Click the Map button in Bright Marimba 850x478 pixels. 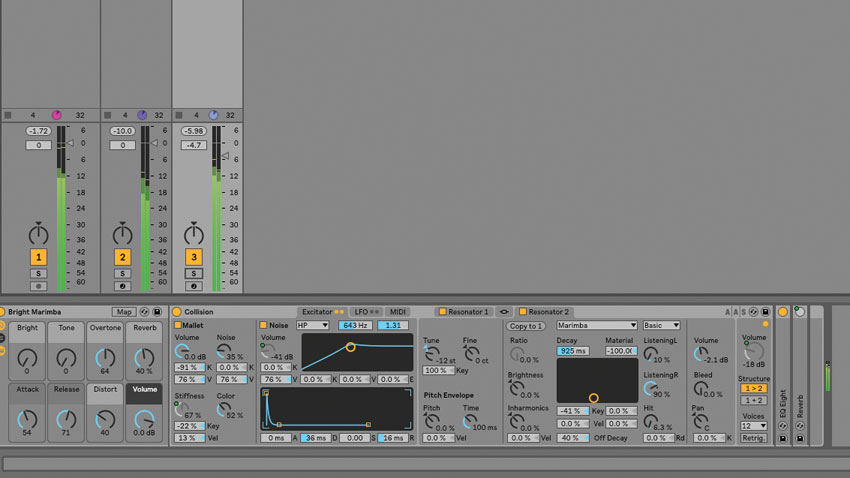pos(124,312)
